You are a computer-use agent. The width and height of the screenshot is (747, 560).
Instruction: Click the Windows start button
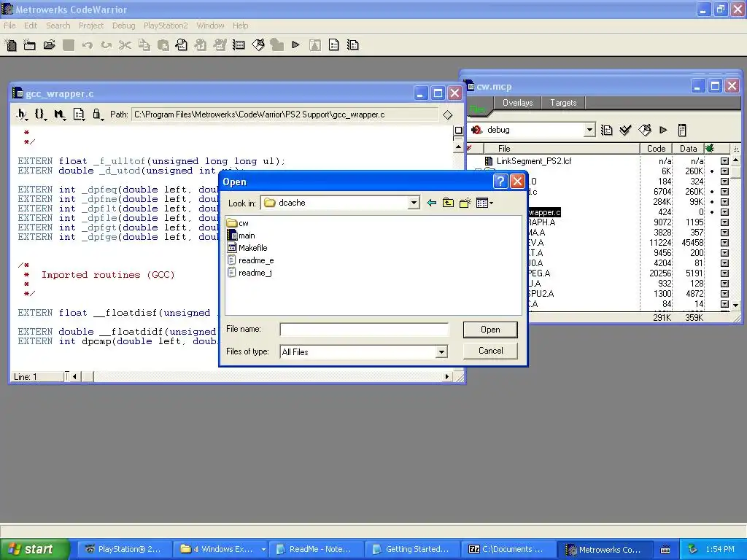[x=35, y=549]
